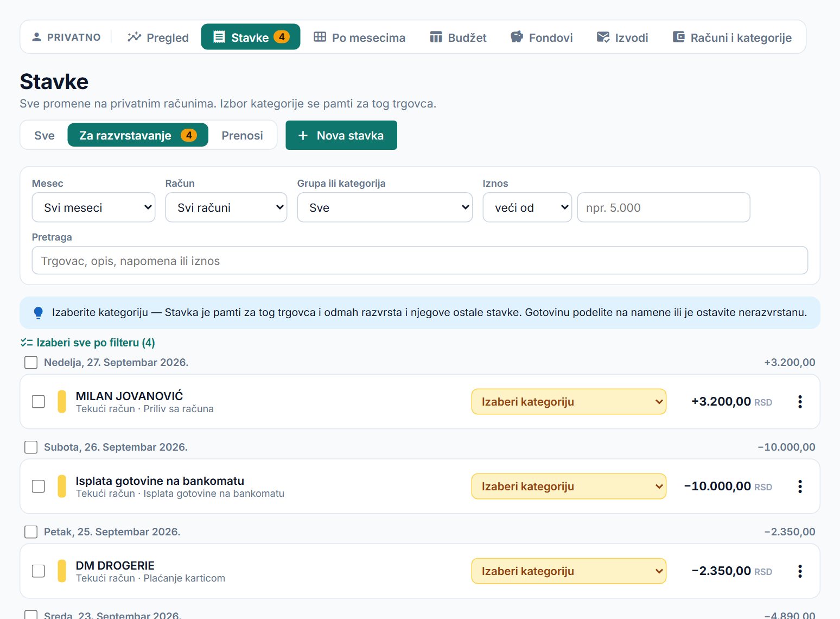The height and width of the screenshot is (619, 840).
Task: Switch to the Po mesecima tab
Action: [360, 37]
